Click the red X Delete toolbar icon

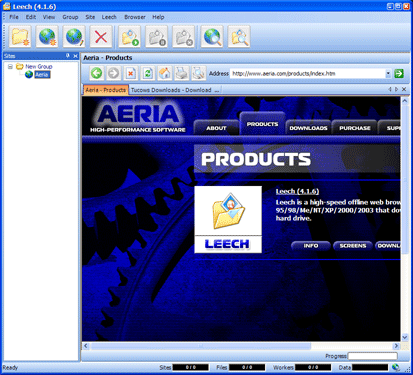pyautogui.click(x=101, y=37)
